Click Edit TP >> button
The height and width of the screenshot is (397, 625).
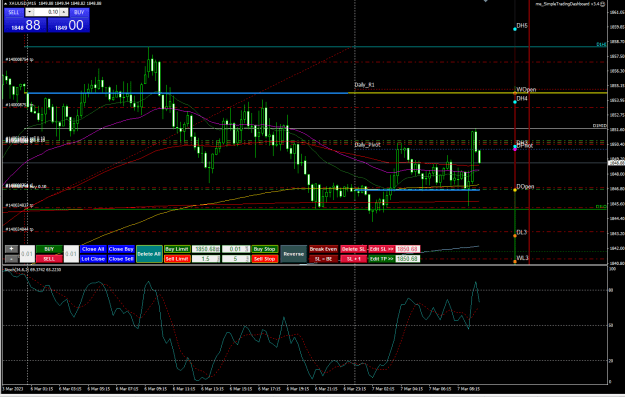381,259
